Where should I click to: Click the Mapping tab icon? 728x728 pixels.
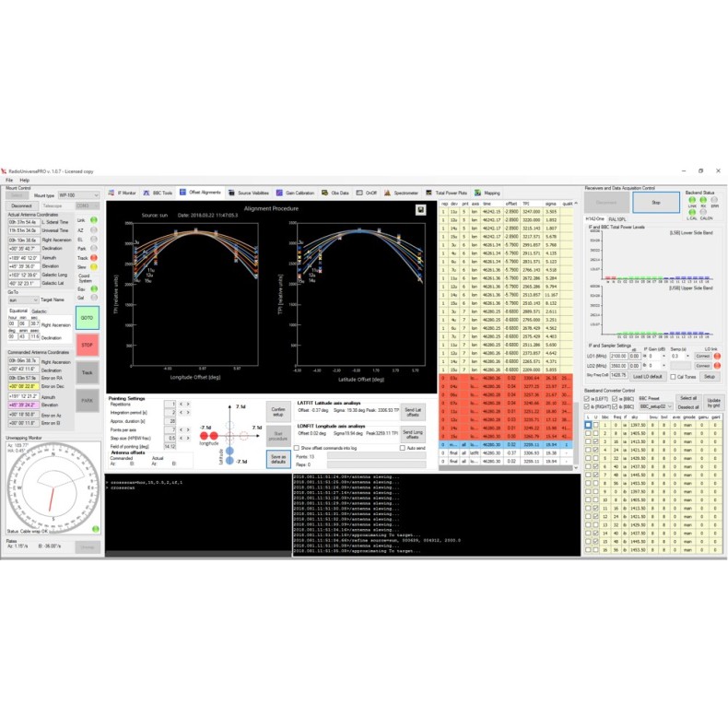click(x=477, y=193)
